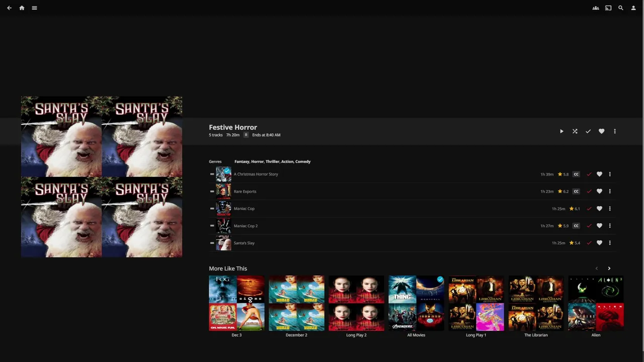Favorite the Festive Horror playlist
This screenshot has width=644, height=362.
coord(601,131)
